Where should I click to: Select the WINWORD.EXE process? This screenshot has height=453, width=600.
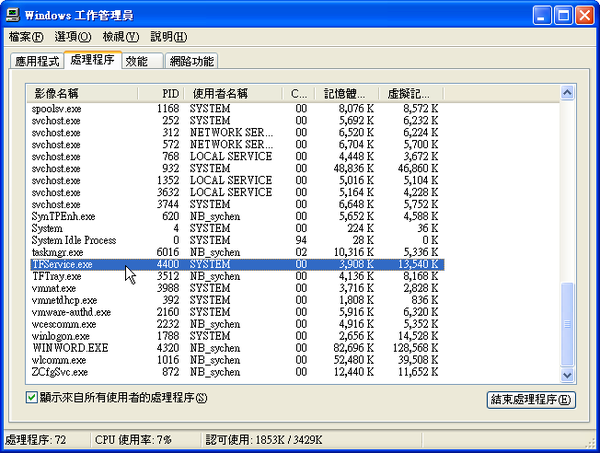(x=237, y=348)
